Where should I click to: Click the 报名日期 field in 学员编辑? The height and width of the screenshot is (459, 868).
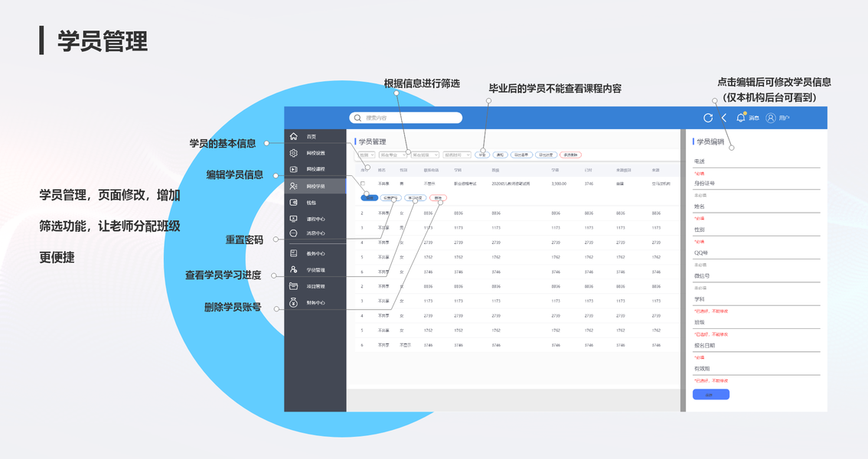756,345
